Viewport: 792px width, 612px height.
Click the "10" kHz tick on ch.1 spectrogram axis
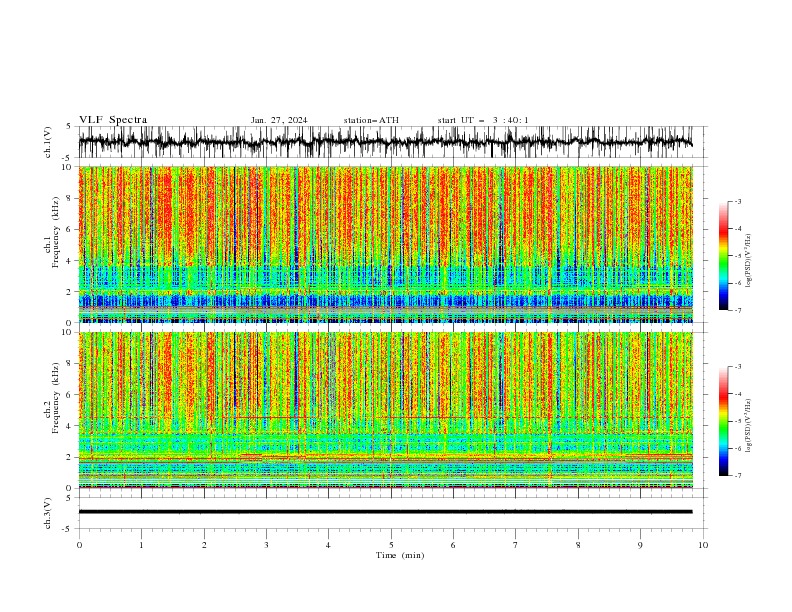click(x=66, y=167)
